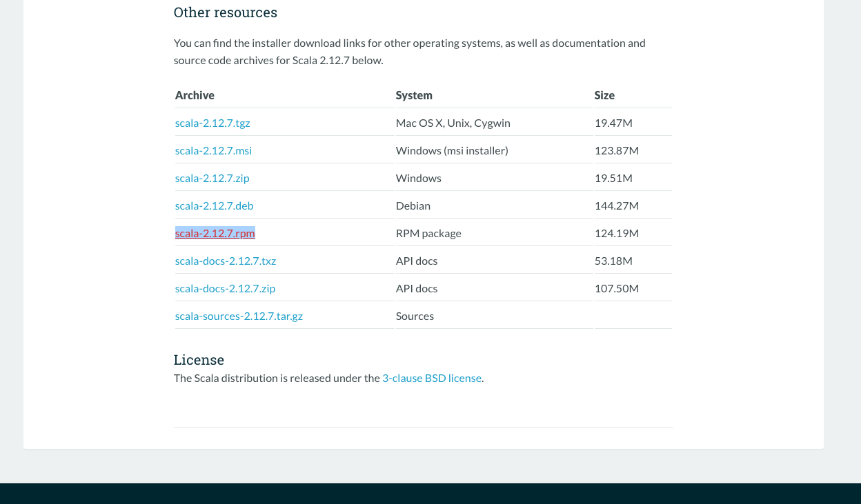This screenshot has height=504, width=861.
Task: Download scala-docs-2.12.7.txz API docs
Action: [226, 261]
